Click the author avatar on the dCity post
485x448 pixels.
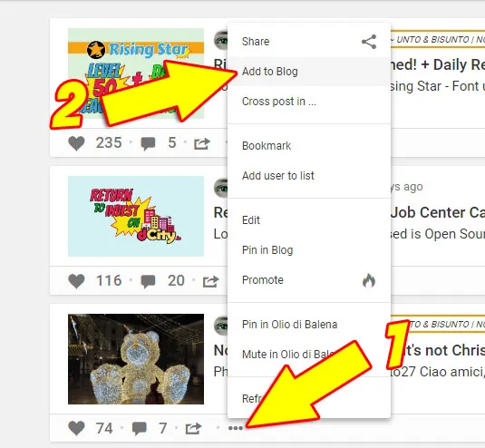point(221,188)
